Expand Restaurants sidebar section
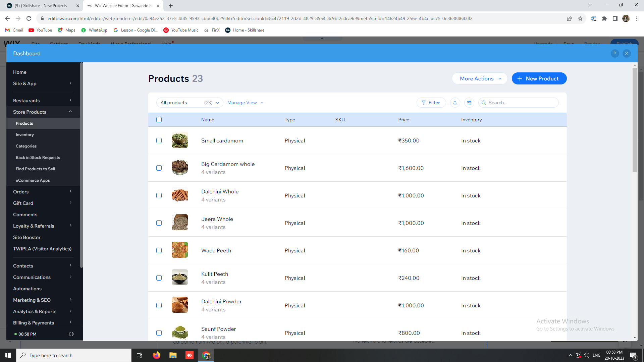The height and width of the screenshot is (362, 644). (x=43, y=101)
